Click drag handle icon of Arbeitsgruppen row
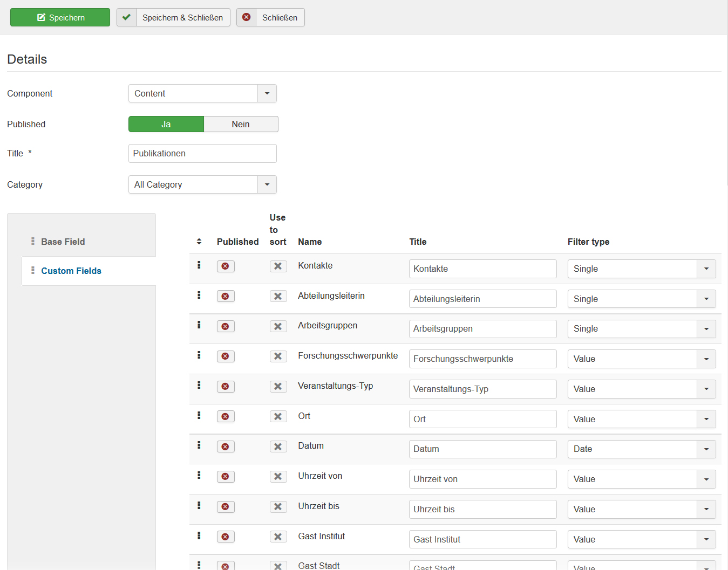This screenshot has width=728, height=570. (x=199, y=325)
